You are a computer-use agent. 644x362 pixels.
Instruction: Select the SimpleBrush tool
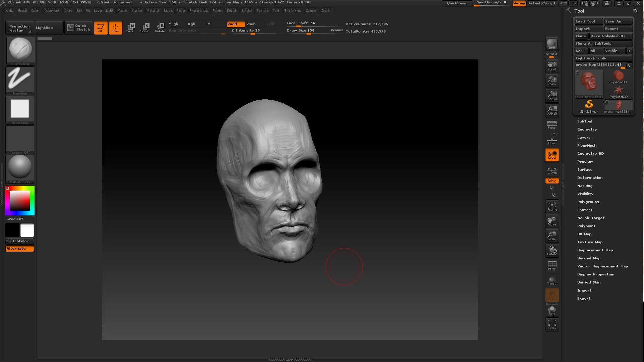point(589,107)
